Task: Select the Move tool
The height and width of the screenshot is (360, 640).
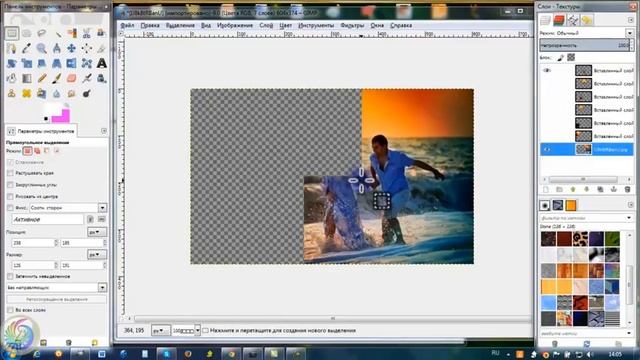Action: (x=72, y=48)
